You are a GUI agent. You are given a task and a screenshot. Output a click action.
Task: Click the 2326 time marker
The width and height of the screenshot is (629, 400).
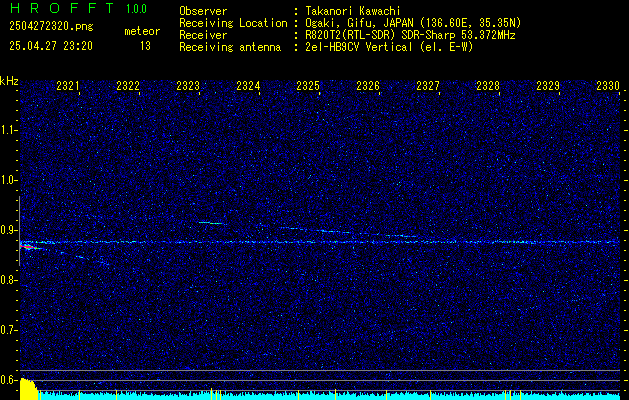coord(368,85)
